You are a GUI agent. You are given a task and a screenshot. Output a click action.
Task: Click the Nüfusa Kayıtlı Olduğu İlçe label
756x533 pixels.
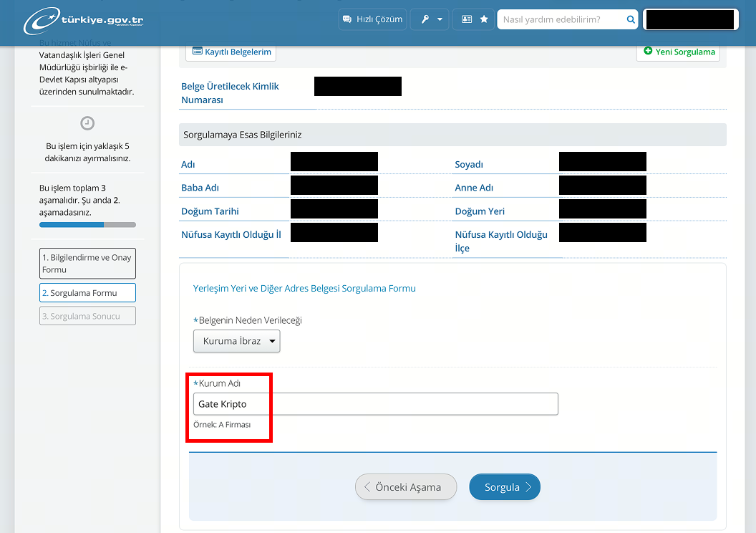[x=501, y=241]
